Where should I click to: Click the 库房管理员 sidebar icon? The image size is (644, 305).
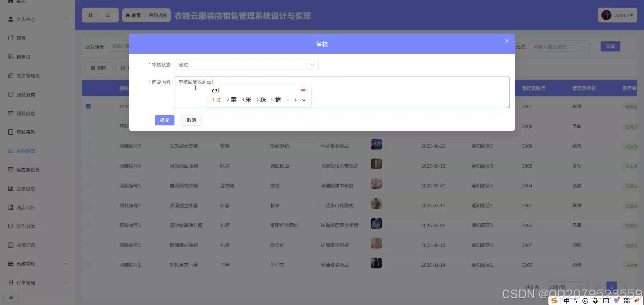(x=11, y=76)
